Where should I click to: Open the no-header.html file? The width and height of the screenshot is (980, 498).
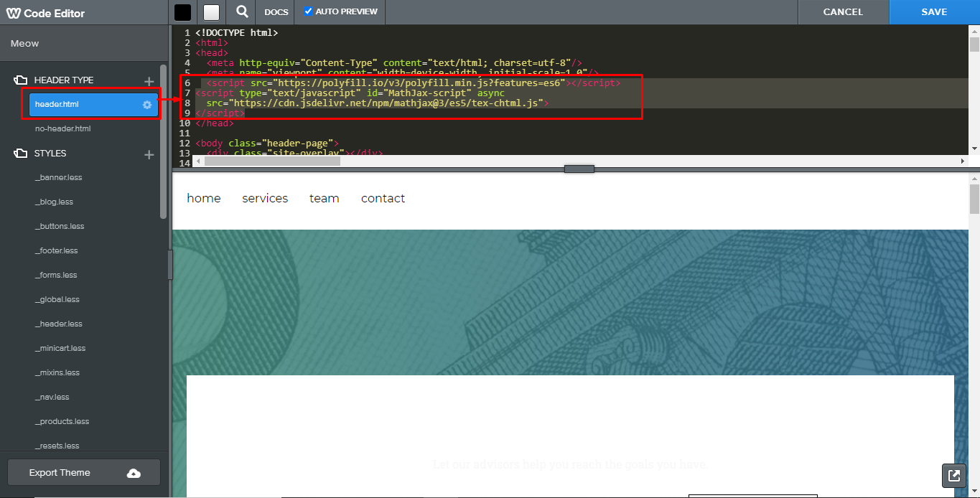click(x=62, y=129)
